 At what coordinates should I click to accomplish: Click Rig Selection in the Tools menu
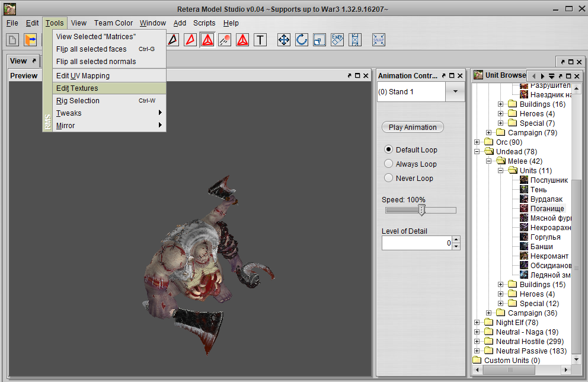point(78,101)
